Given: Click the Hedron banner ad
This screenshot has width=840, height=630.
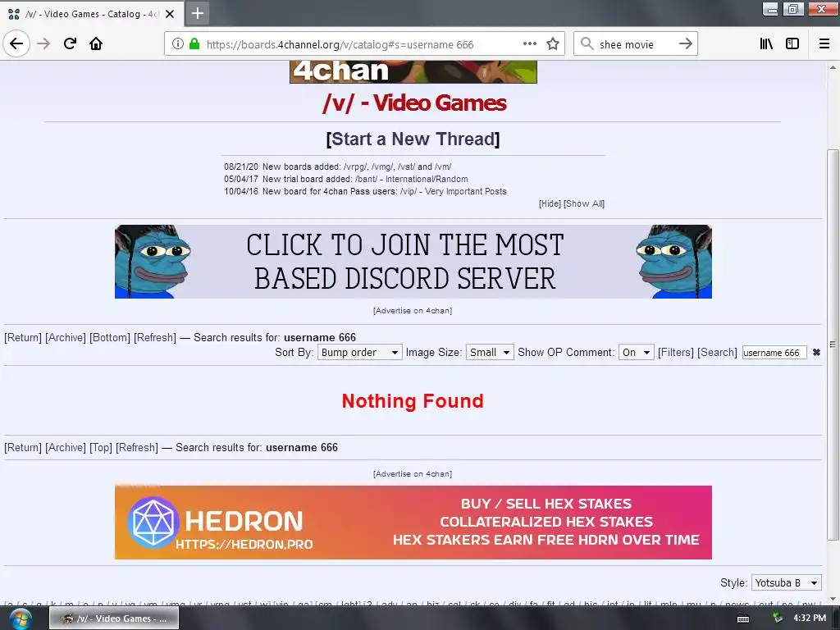Looking at the screenshot, I should click(413, 523).
